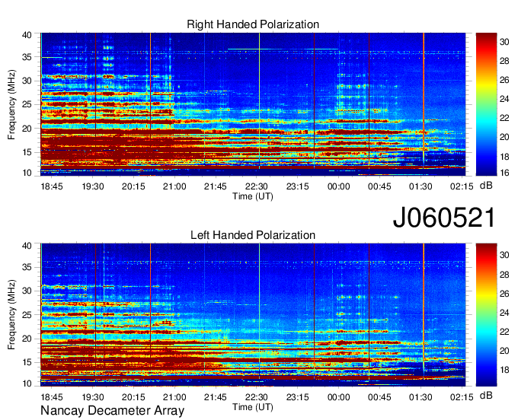
Task: Click the 18 dB tick on the lower color bar
Action: 504,370
